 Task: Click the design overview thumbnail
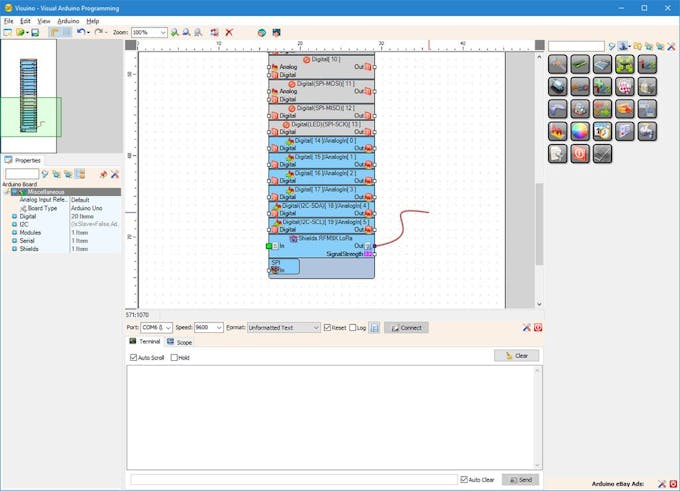point(29,96)
